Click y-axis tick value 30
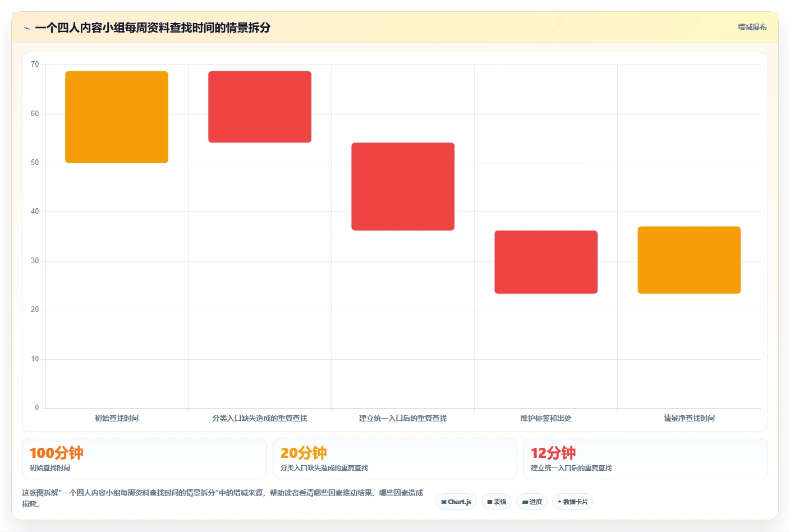This screenshot has height=532, width=790. coord(35,261)
